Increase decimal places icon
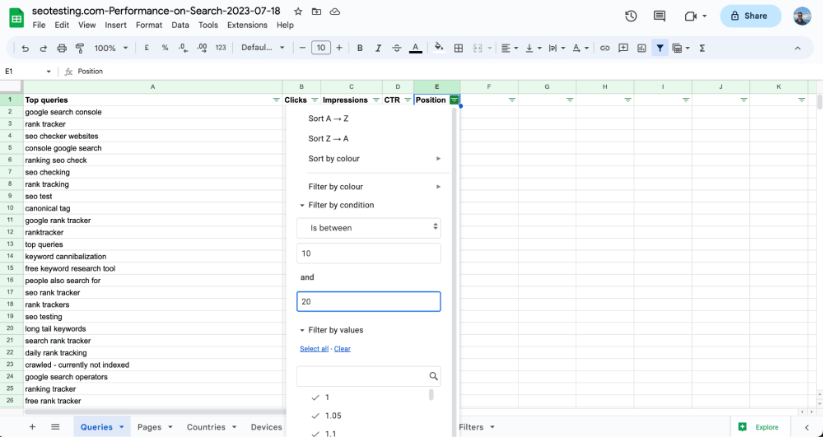This screenshot has height=437, width=823. point(202,48)
